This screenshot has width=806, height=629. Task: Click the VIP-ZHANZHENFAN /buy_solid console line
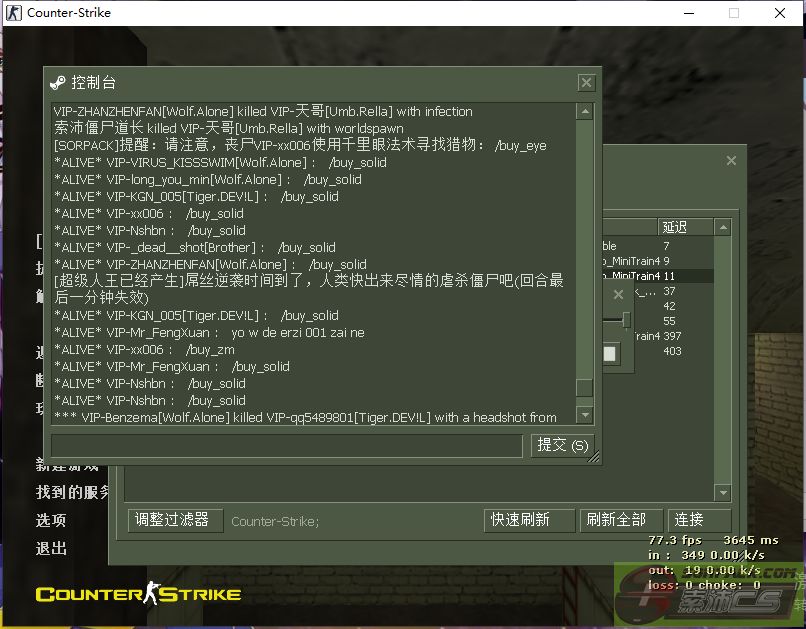coord(210,264)
